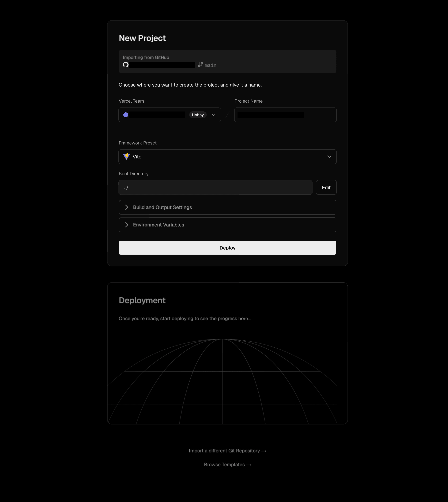
Task: Open the Framework Preset Vite dropdown
Action: pyautogui.click(x=227, y=157)
